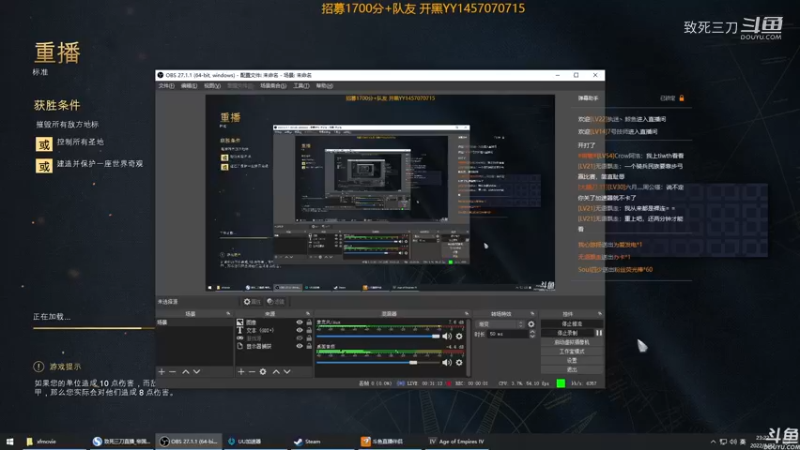The height and width of the screenshot is (450, 800).
Task: Open desktop audio settings gear
Action: click(x=459, y=362)
